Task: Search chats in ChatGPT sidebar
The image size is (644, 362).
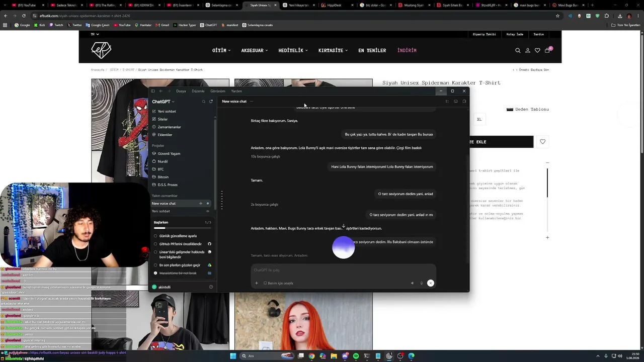Action: coord(204,102)
